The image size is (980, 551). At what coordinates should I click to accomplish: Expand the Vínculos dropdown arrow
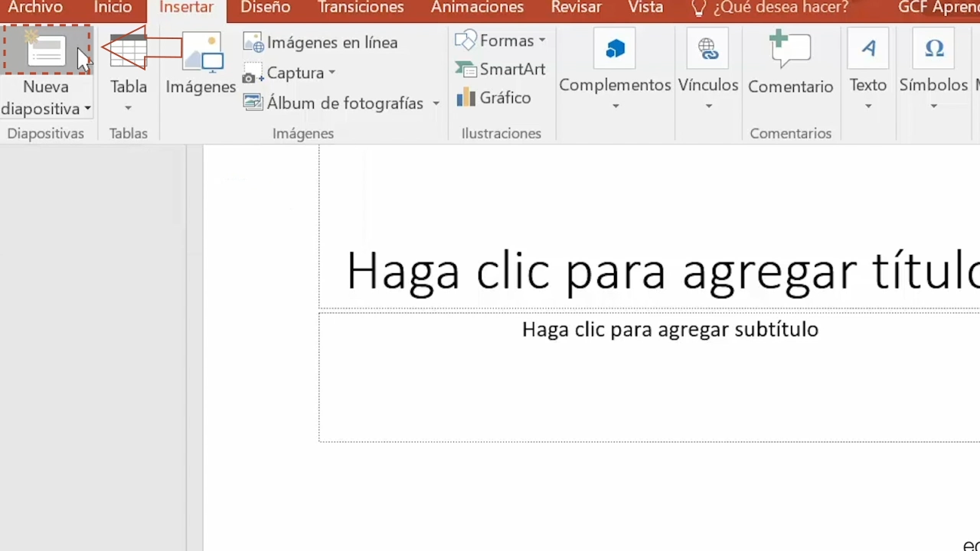tap(708, 106)
